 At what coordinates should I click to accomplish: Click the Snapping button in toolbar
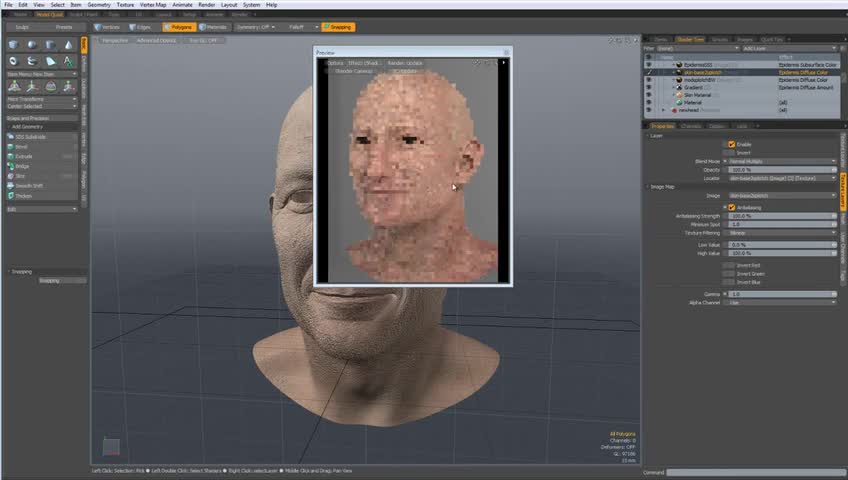[x=339, y=27]
